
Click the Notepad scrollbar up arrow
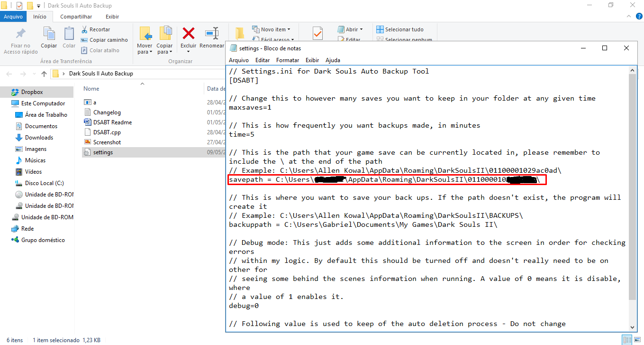pyautogui.click(x=633, y=71)
